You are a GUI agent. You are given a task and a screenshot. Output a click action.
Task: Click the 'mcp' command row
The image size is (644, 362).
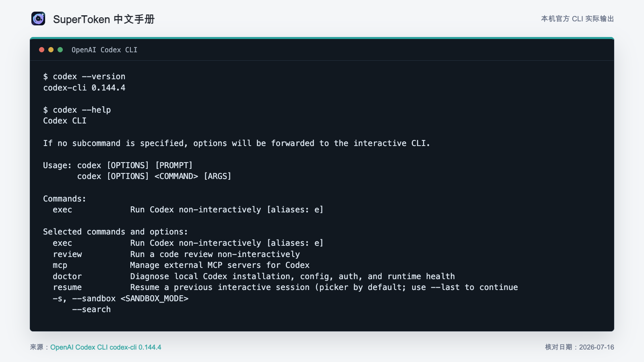[181, 265]
